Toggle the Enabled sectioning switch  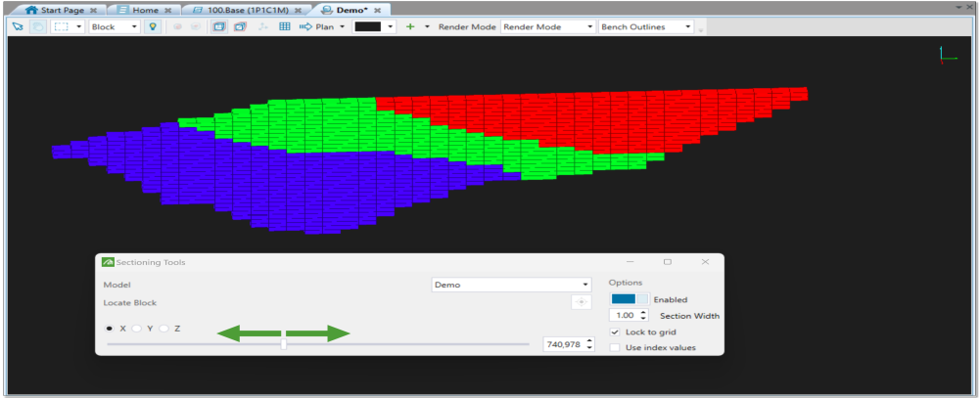(630, 299)
